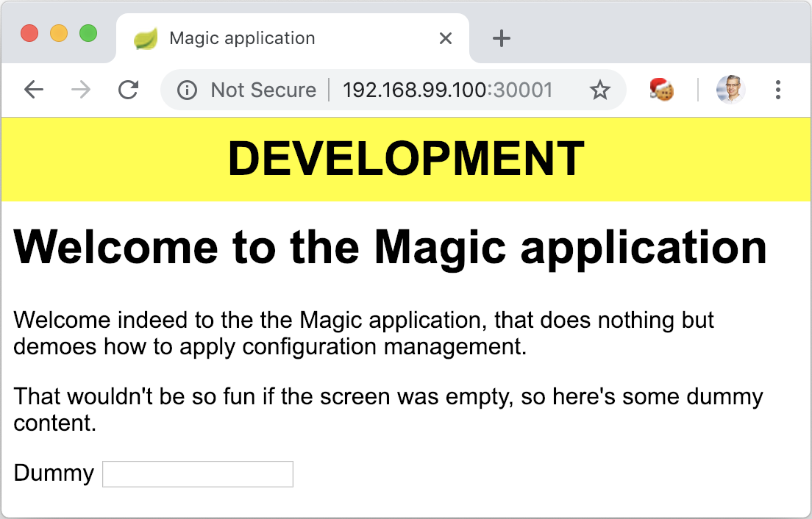Open the Not Secure site information panel
Image resolution: width=812 pixels, height=519 pixels.
(188, 90)
